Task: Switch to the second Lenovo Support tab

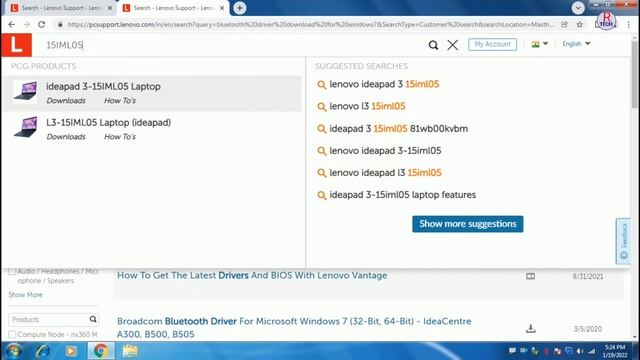Action: pos(173,8)
